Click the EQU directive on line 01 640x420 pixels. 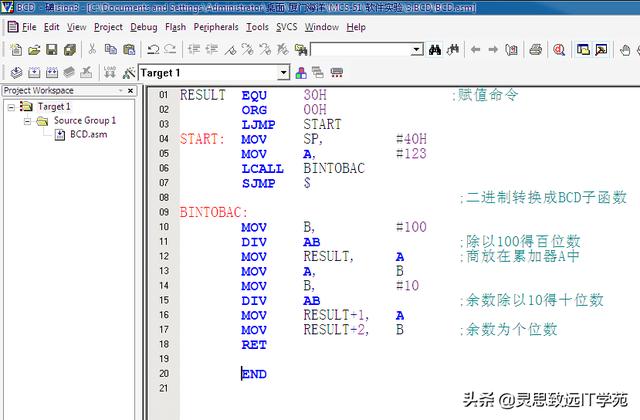(254, 96)
